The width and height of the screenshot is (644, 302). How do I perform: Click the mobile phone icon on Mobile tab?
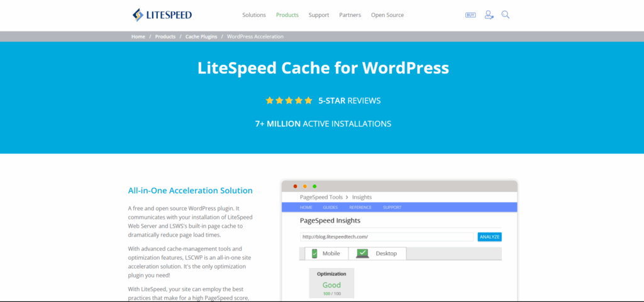point(314,254)
